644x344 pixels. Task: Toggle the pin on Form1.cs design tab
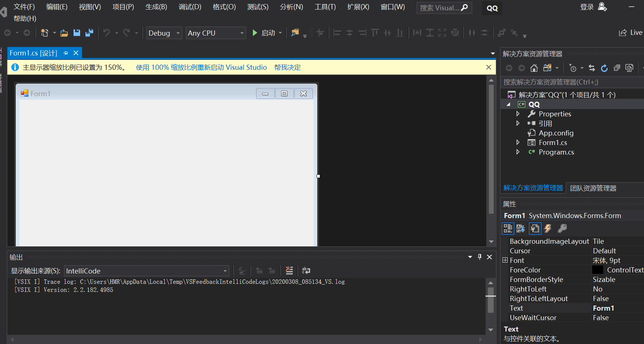click(65, 53)
